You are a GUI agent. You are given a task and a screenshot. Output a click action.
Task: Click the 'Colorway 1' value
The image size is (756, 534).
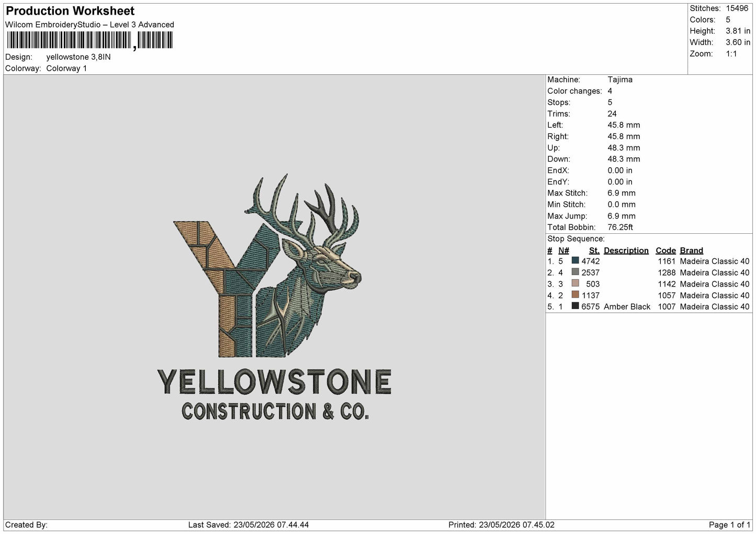point(66,69)
